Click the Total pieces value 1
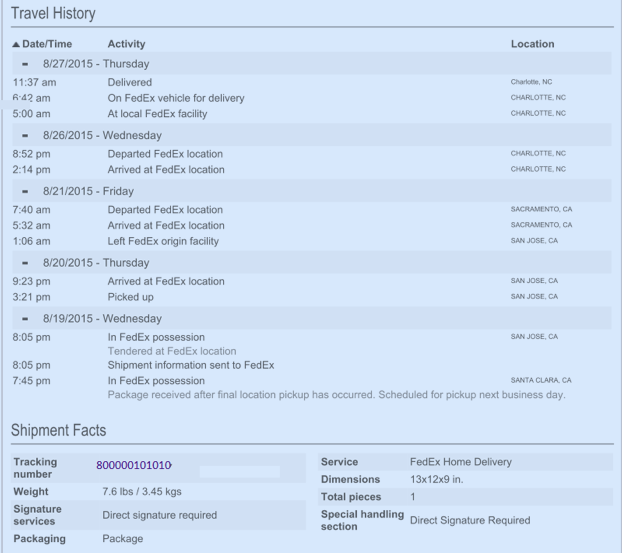This screenshot has height=553, width=622. [x=413, y=497]
